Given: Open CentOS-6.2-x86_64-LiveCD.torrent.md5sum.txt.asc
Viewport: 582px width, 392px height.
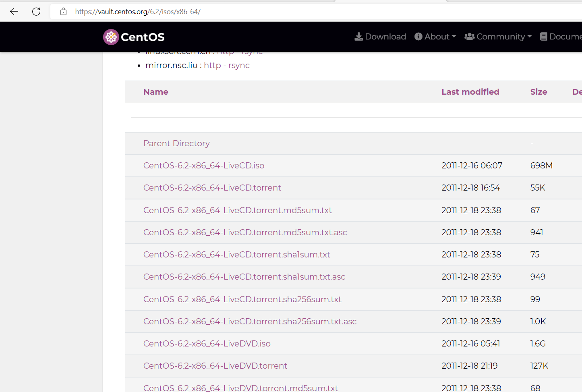Looking at the screenshot, I should pyautogui.click(x=245, y=232).
